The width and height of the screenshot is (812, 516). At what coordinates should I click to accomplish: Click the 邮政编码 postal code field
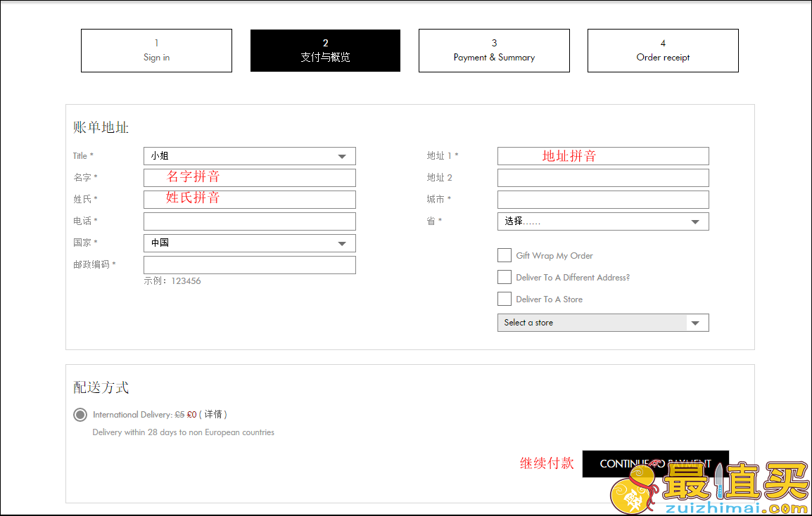tap(250, 264)
